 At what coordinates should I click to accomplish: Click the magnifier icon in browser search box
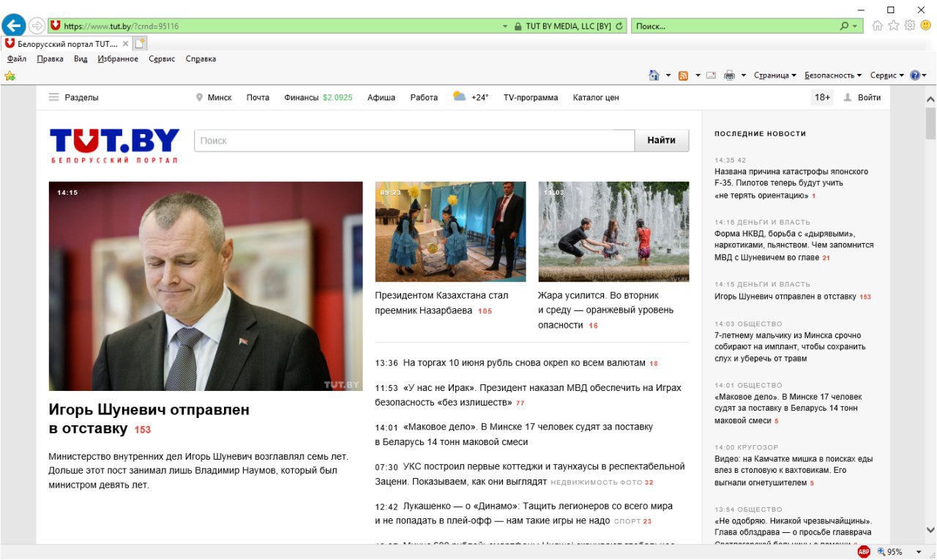[844, 26]
